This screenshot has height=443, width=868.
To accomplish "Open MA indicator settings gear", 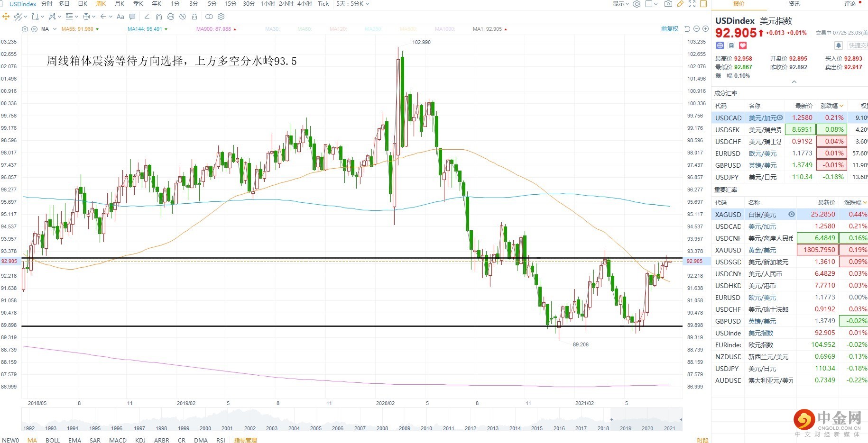I will click(25, 29).
